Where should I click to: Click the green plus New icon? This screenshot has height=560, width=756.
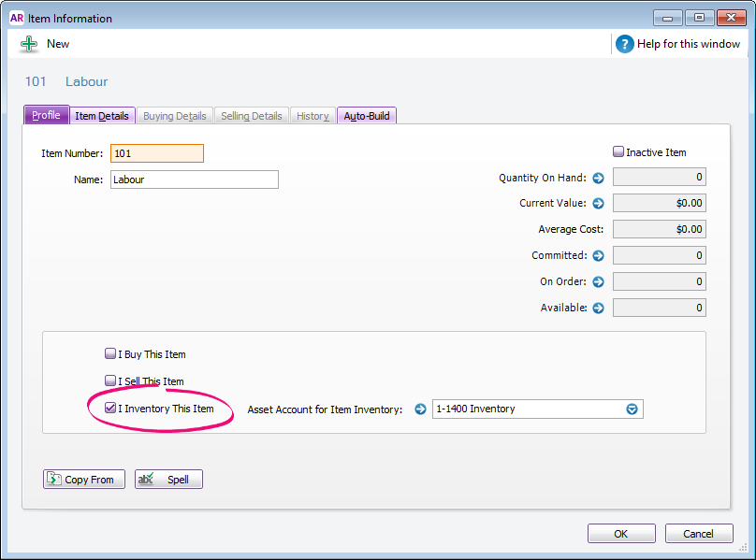29,44
